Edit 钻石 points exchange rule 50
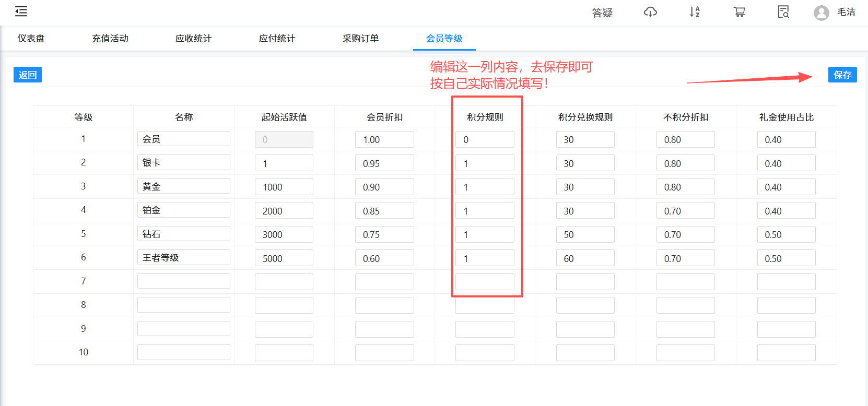Image resolution: width=868 pixels, height=406 pixels. click(585, 234)
